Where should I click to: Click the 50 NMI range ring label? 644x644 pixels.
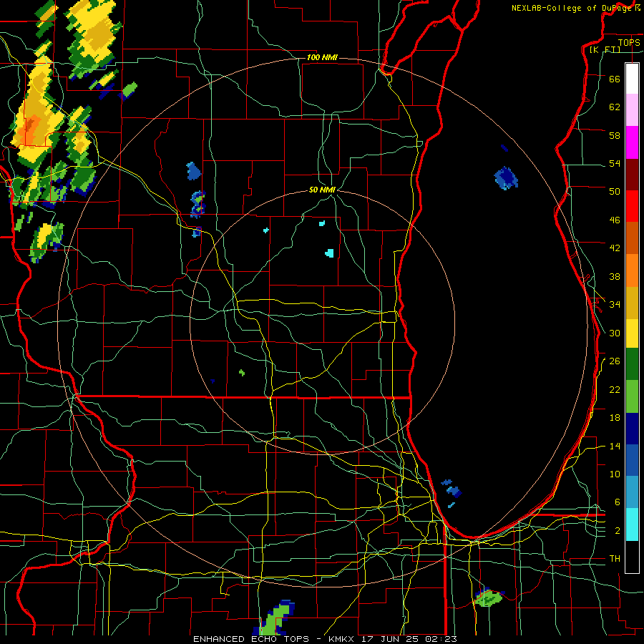click(x=322, y=190)
